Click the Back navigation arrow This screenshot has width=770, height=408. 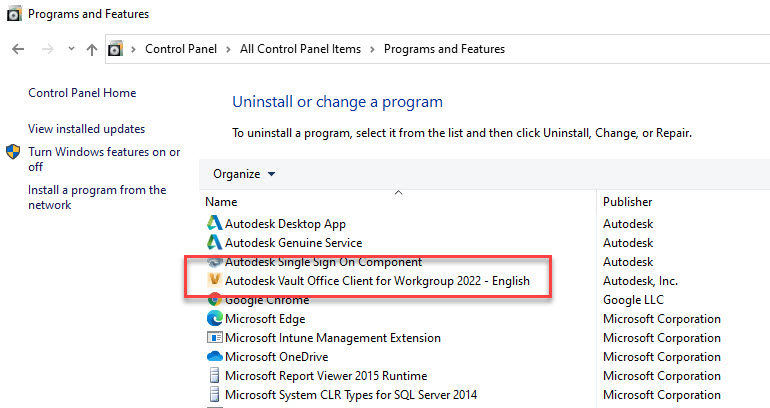point(18,49)
